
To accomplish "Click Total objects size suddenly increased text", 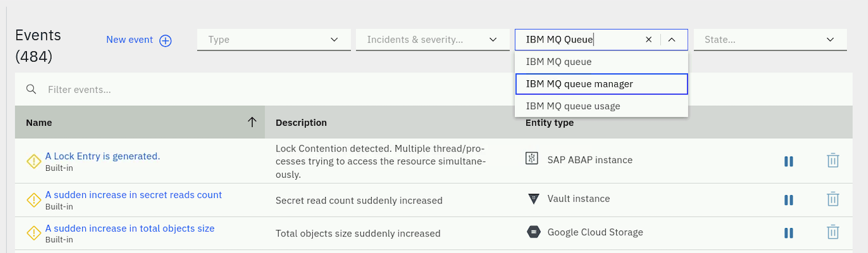I will (358, 234).
